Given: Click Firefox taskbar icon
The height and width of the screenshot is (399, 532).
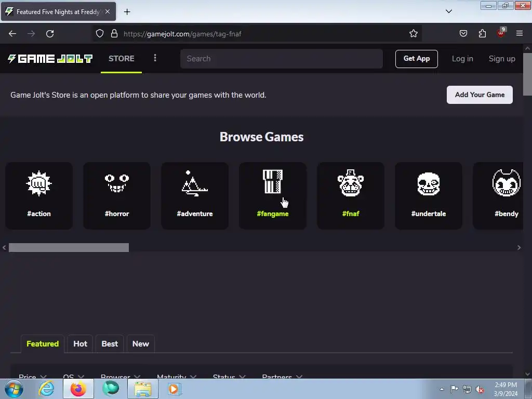Looking at the screenshot, I should 78,389.
